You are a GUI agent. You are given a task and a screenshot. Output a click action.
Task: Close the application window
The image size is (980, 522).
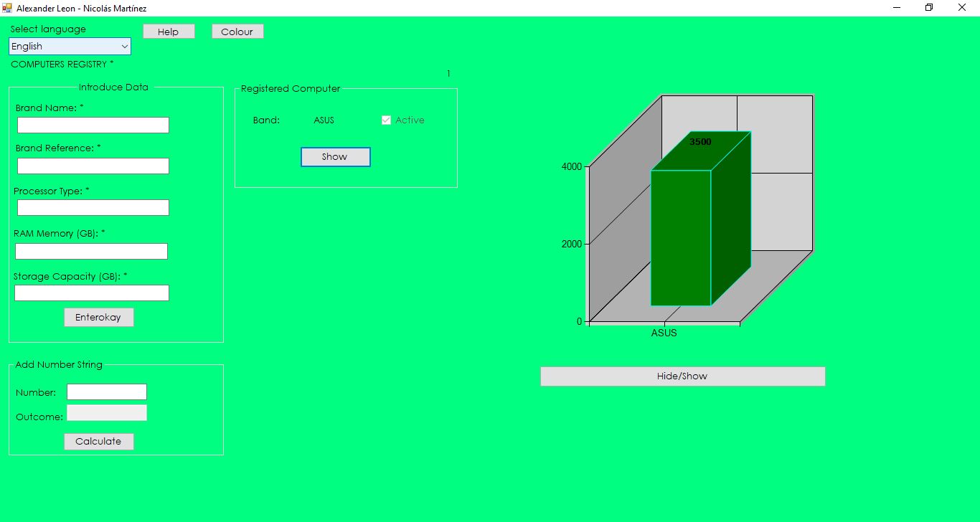[963, 8]
